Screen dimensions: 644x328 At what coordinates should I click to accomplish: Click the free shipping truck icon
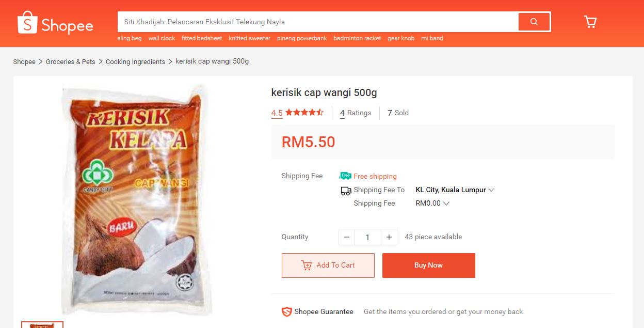pos(345,176)
